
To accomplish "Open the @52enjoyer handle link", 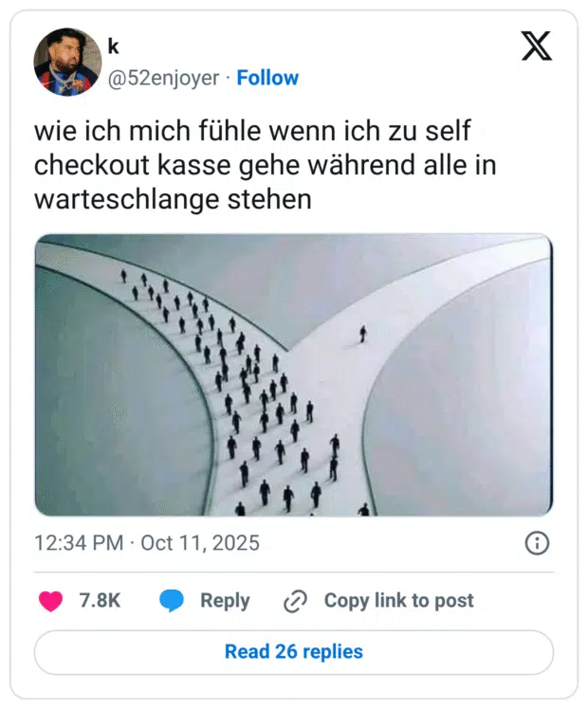I will [163, 78].
